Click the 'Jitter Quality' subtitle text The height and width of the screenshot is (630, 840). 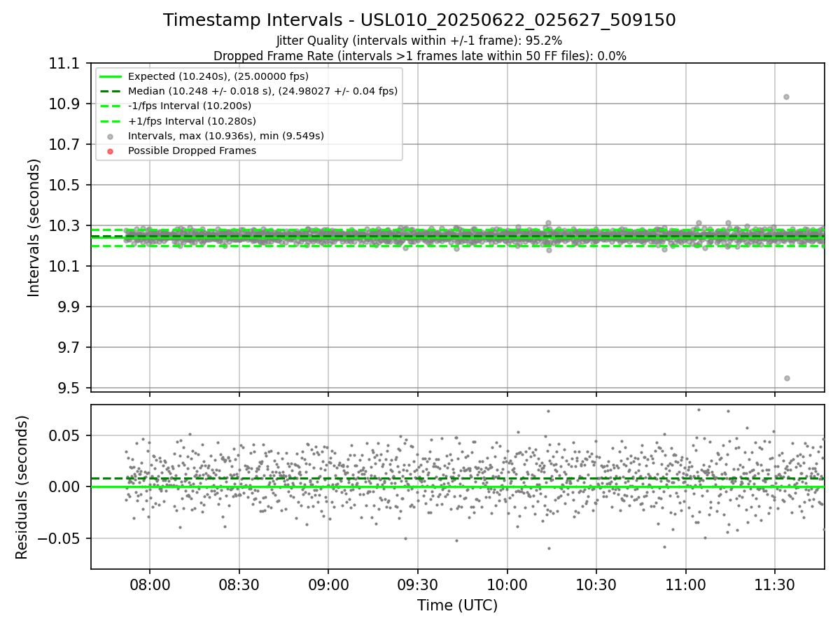coord(419,41)
